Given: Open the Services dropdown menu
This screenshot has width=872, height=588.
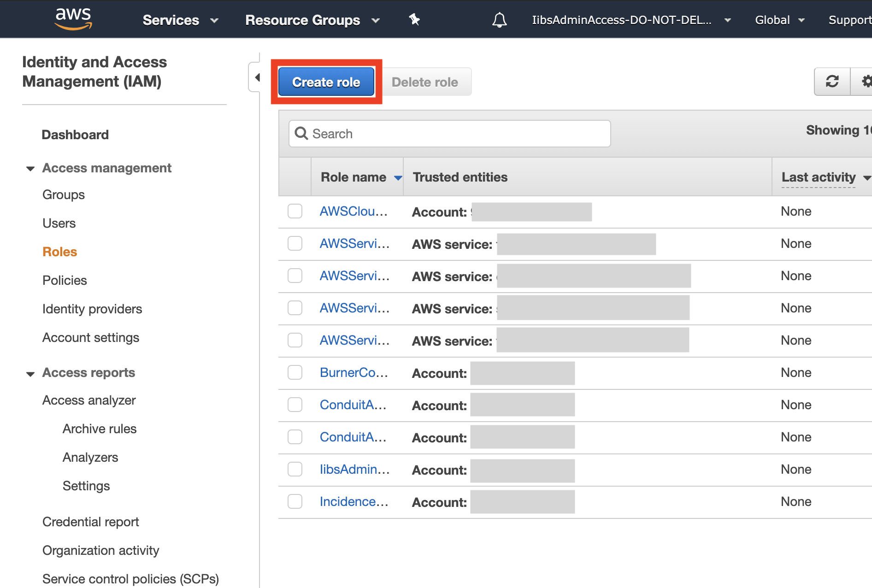Looking at the screenshot, I should coord(180,20).
